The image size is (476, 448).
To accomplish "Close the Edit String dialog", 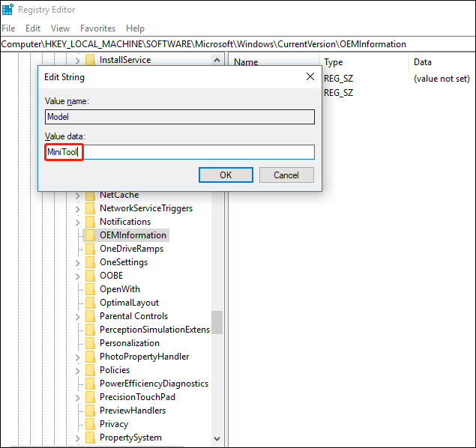I will tap(310, 76).
